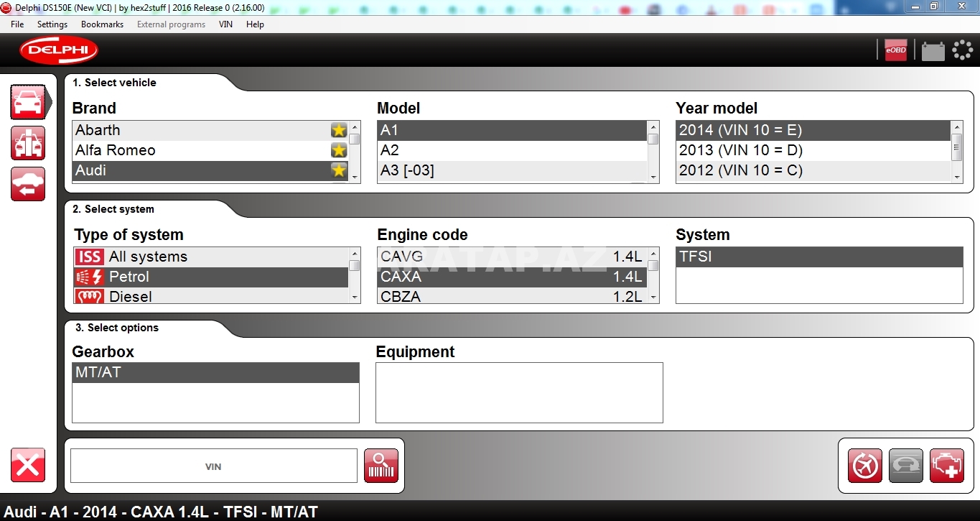Click the greyed-out car connection icon
Screen dimensions: 980x521
click(x=906, y=466)
